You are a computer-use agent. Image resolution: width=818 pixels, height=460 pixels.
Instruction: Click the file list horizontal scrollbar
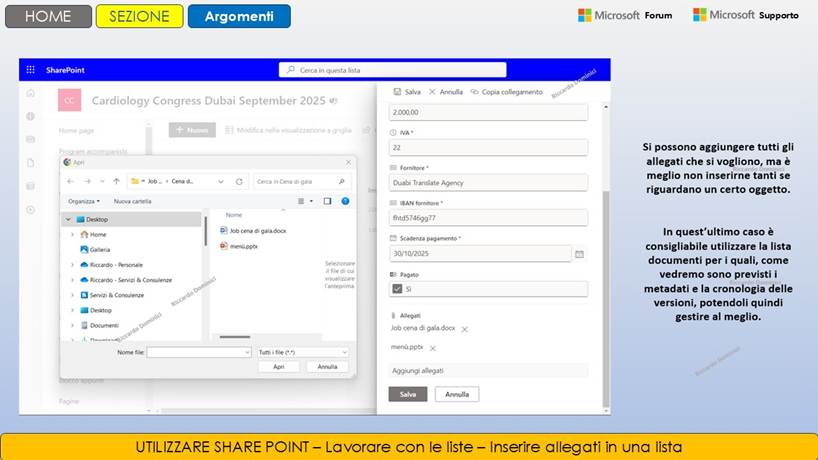[234, 337]
